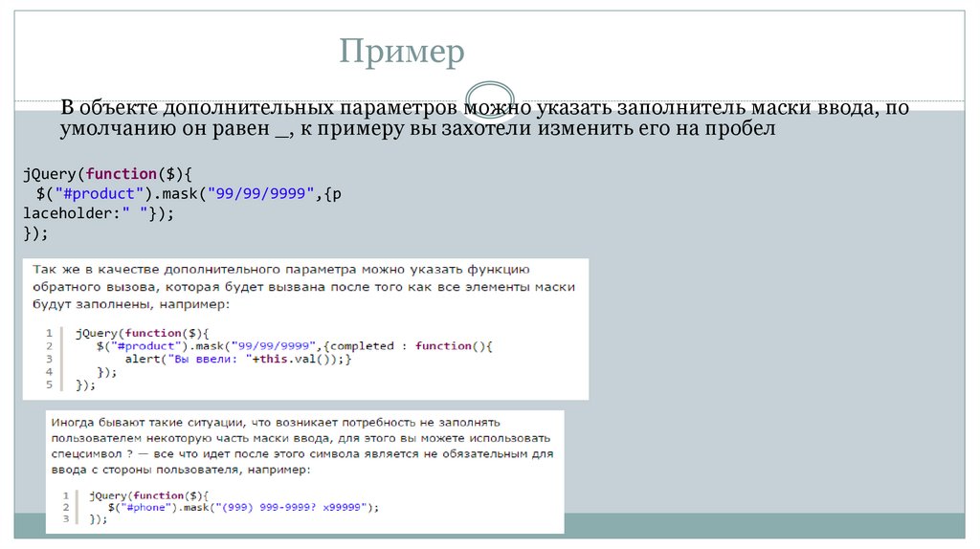Click the paragraph line starting "В объекте дополнительных параметров"
Image resolution: width=980 pixels, height=549 pixels.
[x=484, y=107]
